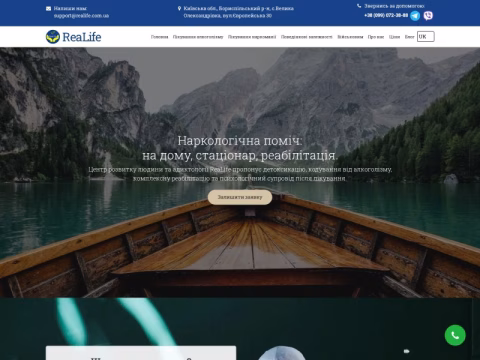This screenshot has height=360, width=480.
Task: Open Блог menu item
Action: pos(409,37)
